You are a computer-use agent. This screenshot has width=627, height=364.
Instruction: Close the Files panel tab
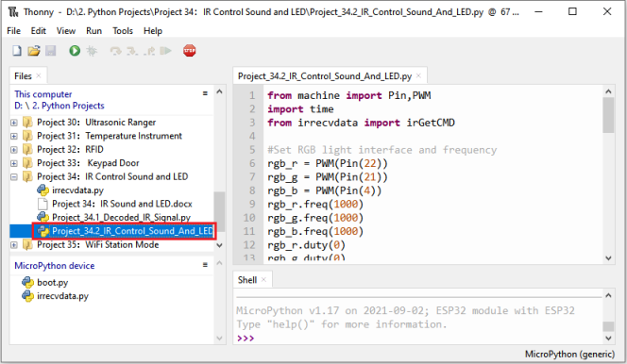tap(39, 75)
